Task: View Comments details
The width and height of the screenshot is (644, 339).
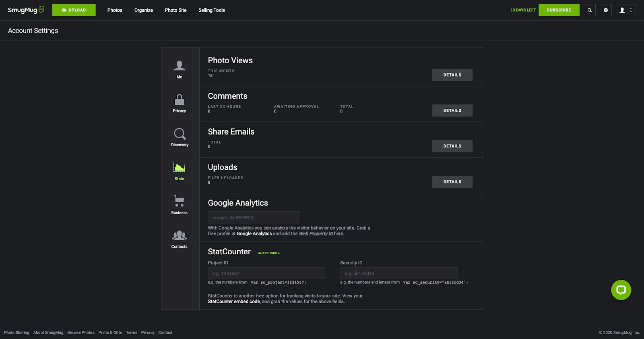Action: pyautogui.click(x=452, y=110)
